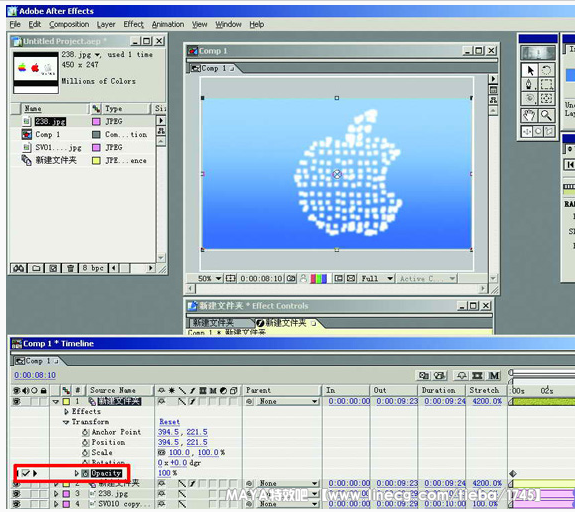Screen dimensions: 575x512
Task: Create a new composition from Project footer
Action: pyautogui.click(x=53, y=268)
